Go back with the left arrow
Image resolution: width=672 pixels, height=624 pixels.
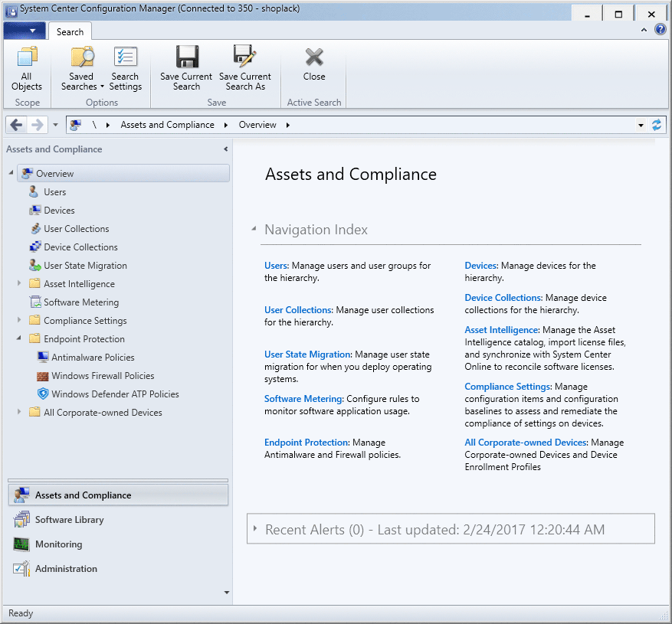[16, 125]
